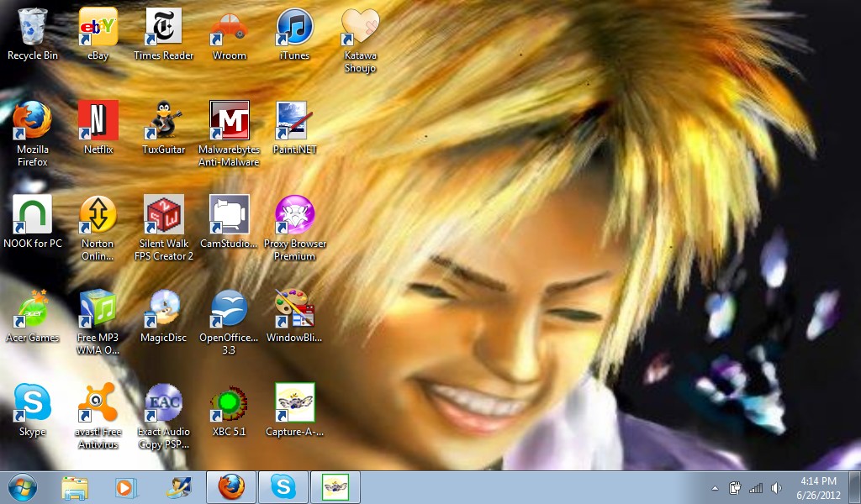Select the TuxGuitar penguin icon
The width and height of the screenshot is (861, 504).
(163, 122)
